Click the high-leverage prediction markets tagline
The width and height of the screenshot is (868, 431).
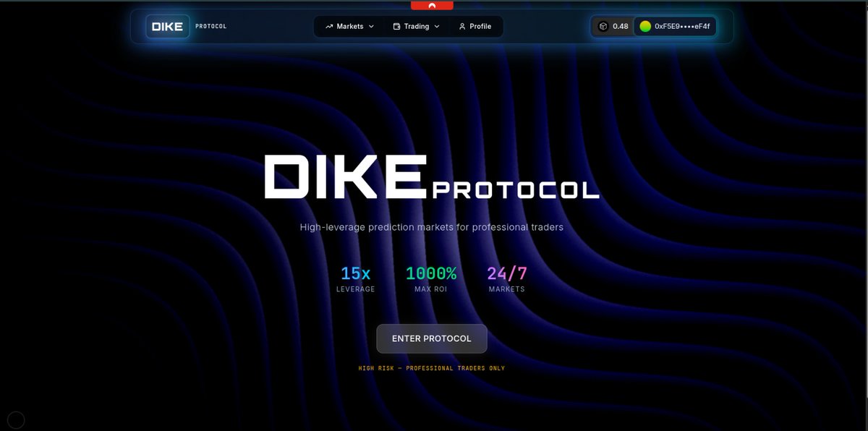[432, 227]
